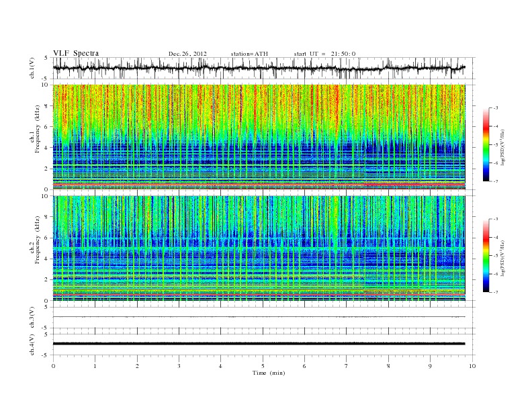The height and width of the screenshot is (411, 532).
Task: Click the "start UT = 21:50:0" header text
Action: pyautogui.click(x=324, y=54)
